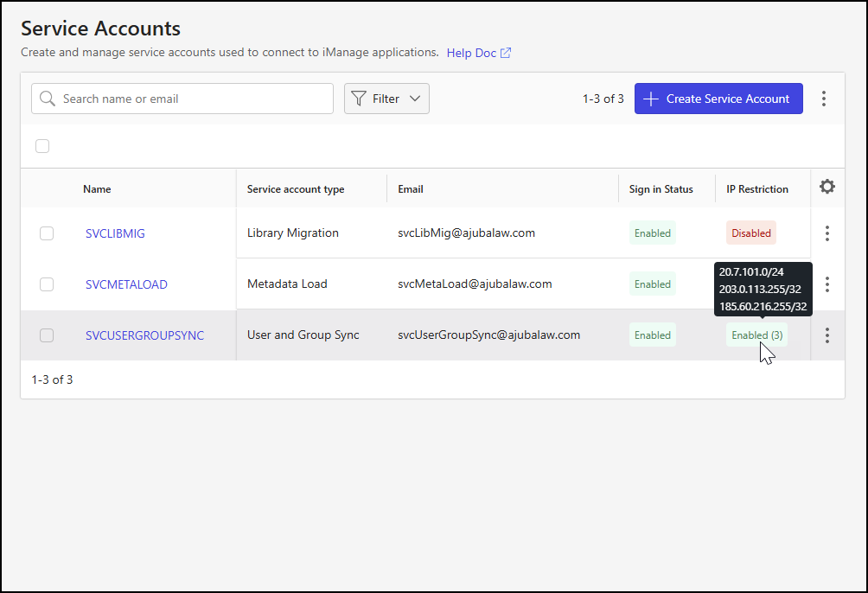
Task: Expand the Enabled (3) IP restriction list
Action: (756, 335)
